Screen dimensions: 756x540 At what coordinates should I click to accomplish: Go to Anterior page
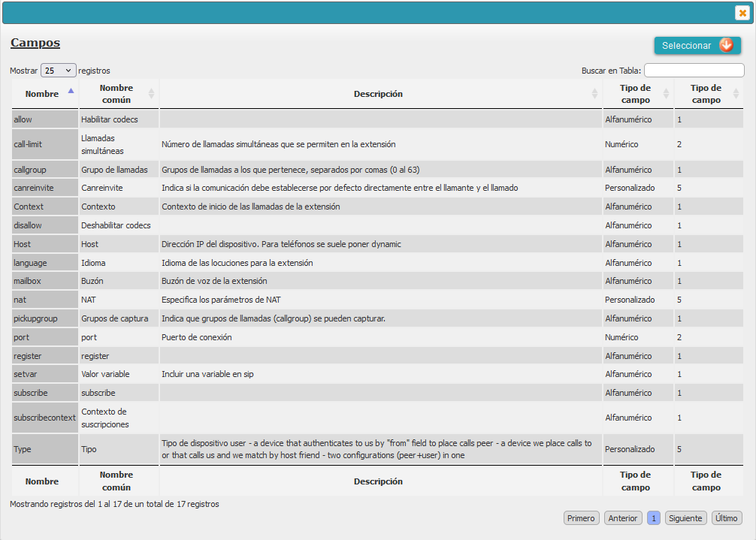[622, 517]
